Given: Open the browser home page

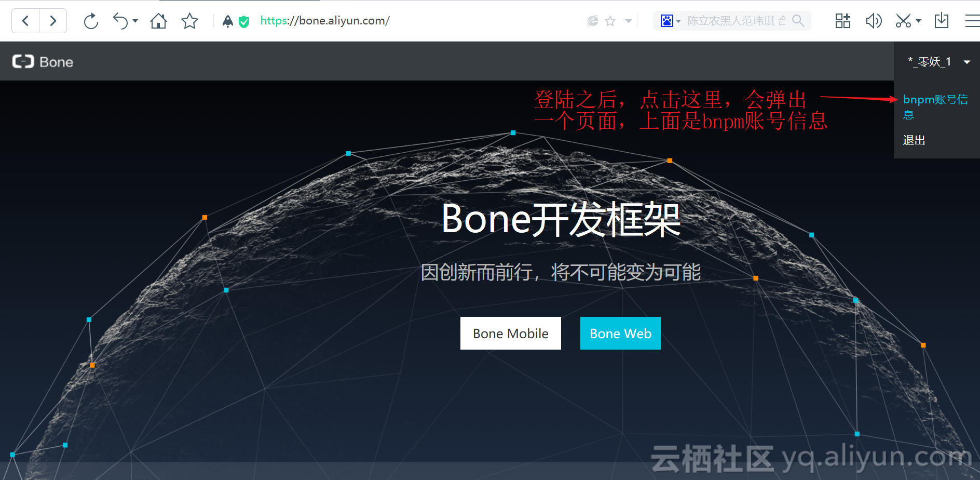Looking at the screenshot, I should pyautogui.click(x=158, y=21).
